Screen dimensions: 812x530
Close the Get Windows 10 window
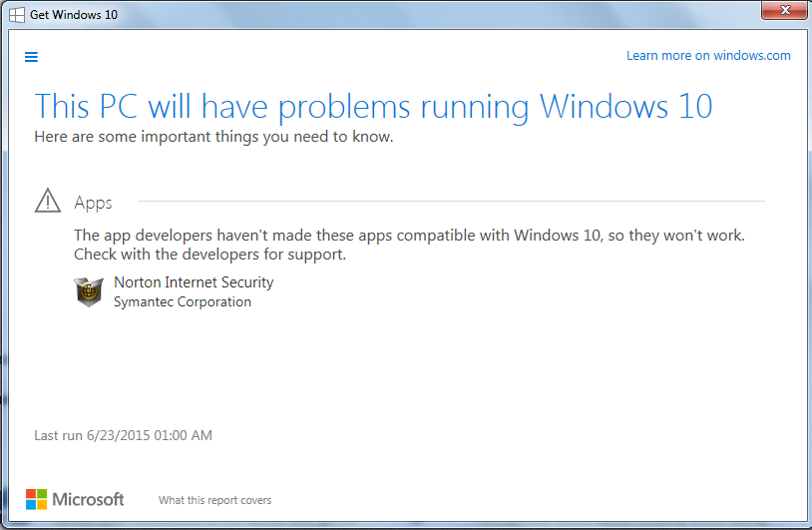click(x=784, y=10)
